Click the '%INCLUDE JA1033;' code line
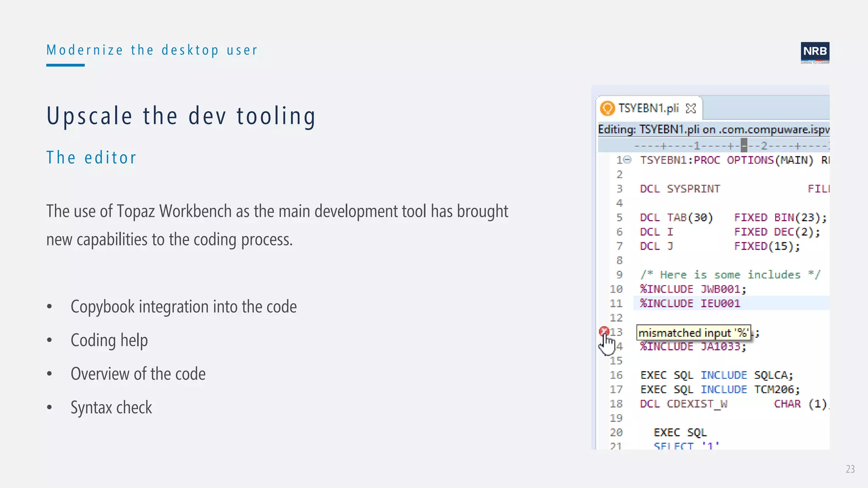The image size is (868, 488). pos(693,347)
